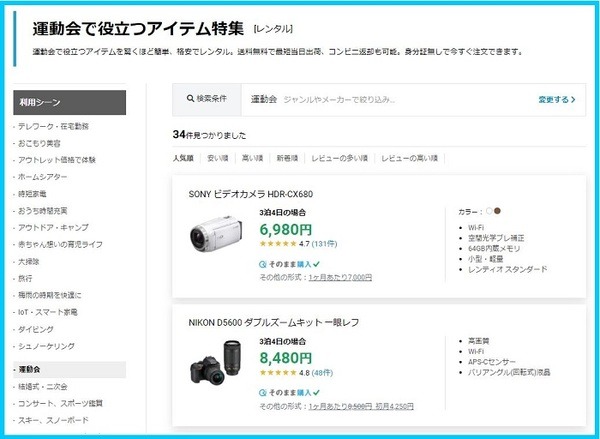Open おこもり美容 scene in sidebar
This screenshot has width=600, height=439.
(39, 144)
